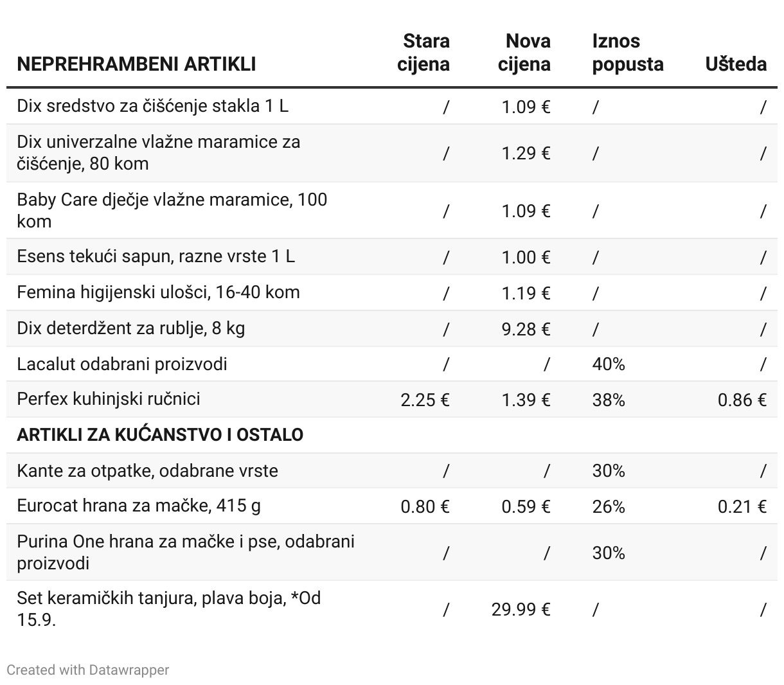Select the "Ušteda" column header
The height and width of the screenshot is (685, 784).
[x=736, y=64]
